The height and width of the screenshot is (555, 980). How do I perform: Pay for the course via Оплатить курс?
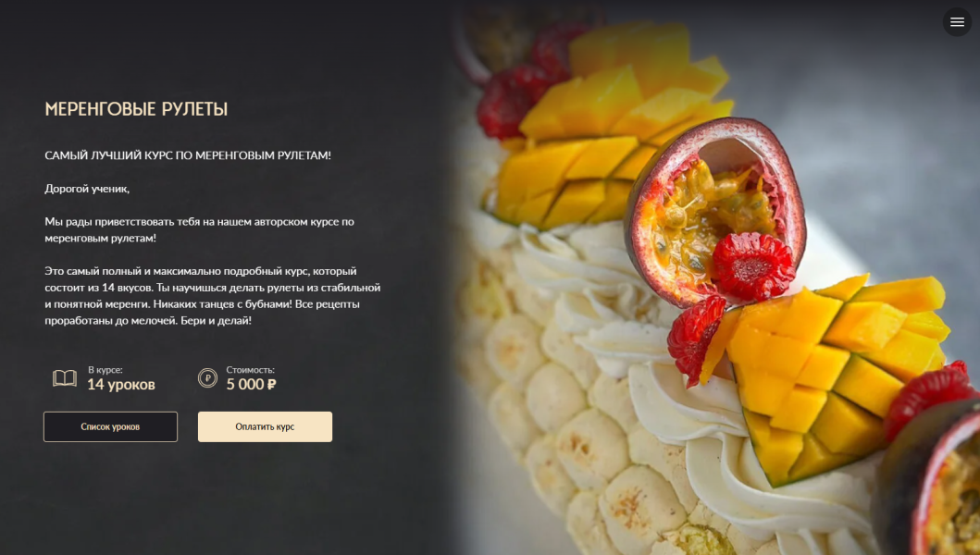coord(265,426)
